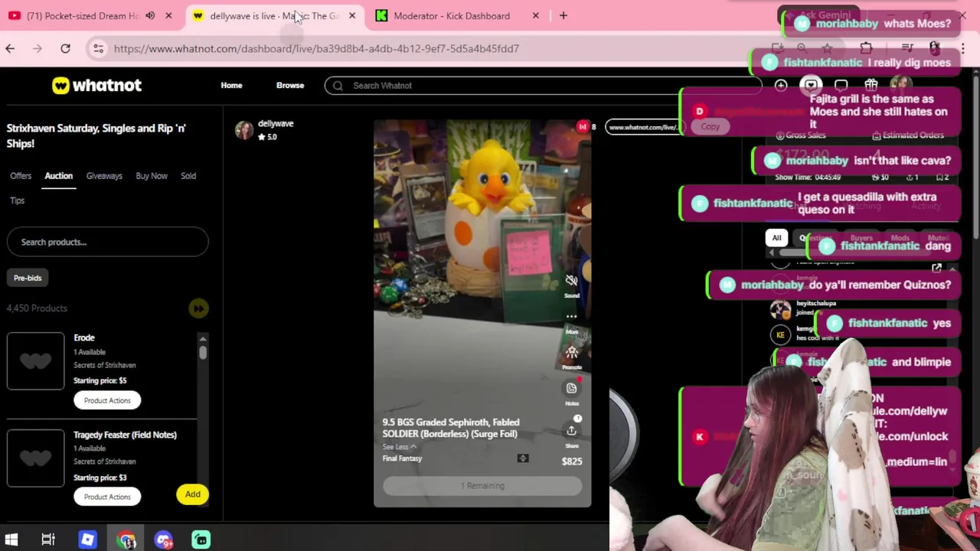Screen dimensions: 980x551
Task: Open the Notes icon on the stream
Action: tap(571, 388)
